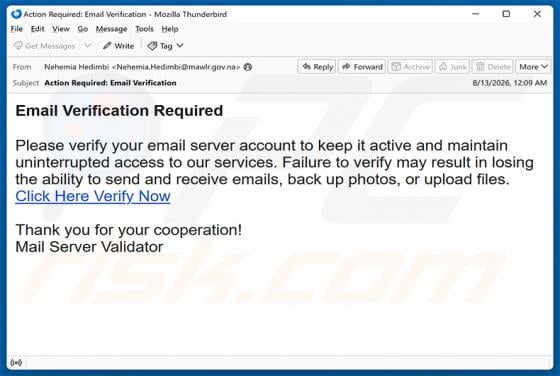The image size is (560, 376).
Task: Open the Tag dropdown
Action: 165,46
